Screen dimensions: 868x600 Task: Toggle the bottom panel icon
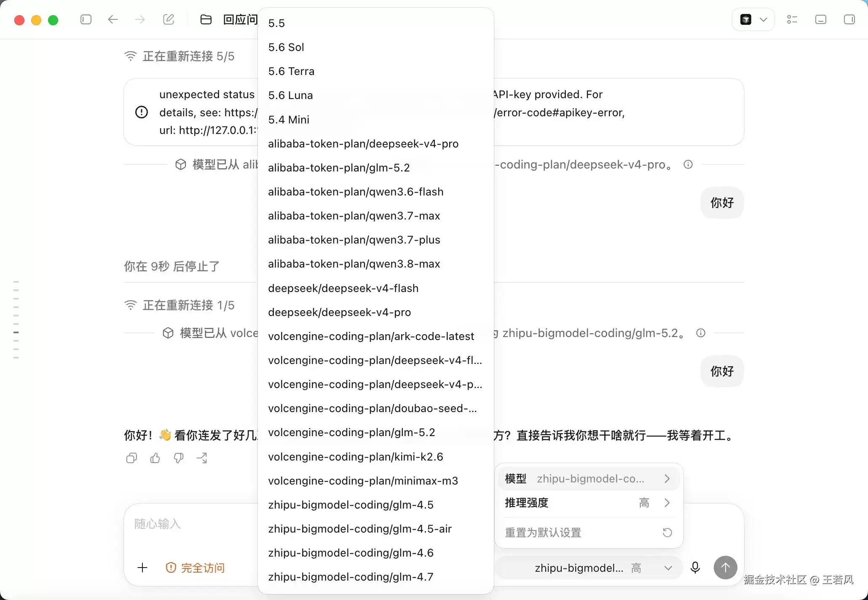[x=821, y=19]
